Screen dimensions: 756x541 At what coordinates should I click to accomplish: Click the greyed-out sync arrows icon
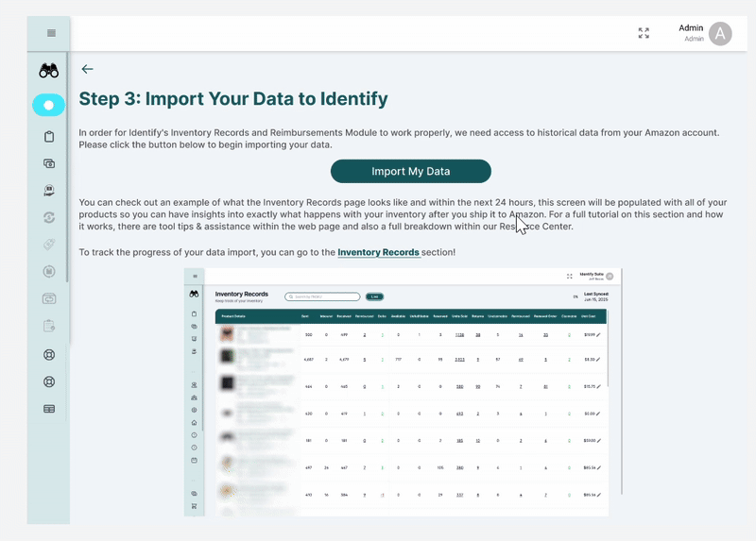pyautogui.click(x=49, y=217)
